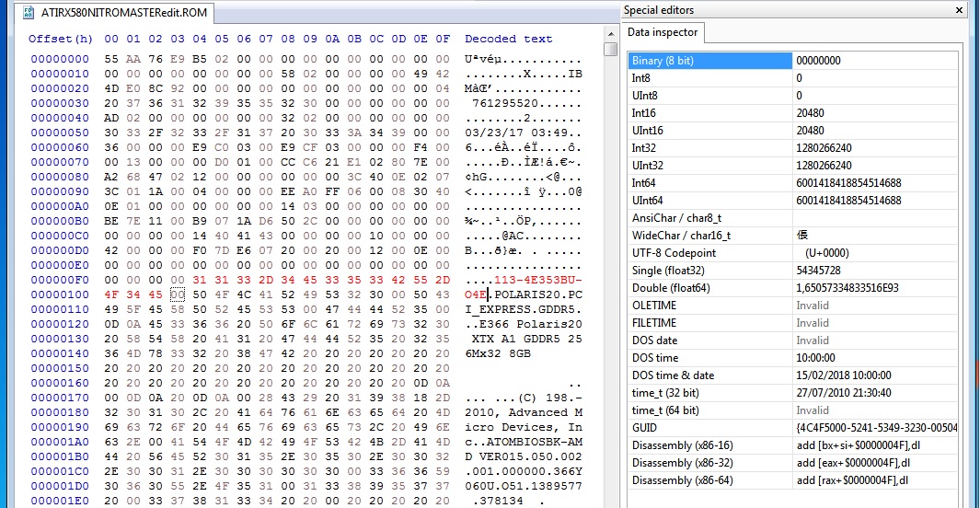This screenshot has height=508, width=980.
Task: Select the Int64 value 6001418418854514688
Action: click(848, 183)
